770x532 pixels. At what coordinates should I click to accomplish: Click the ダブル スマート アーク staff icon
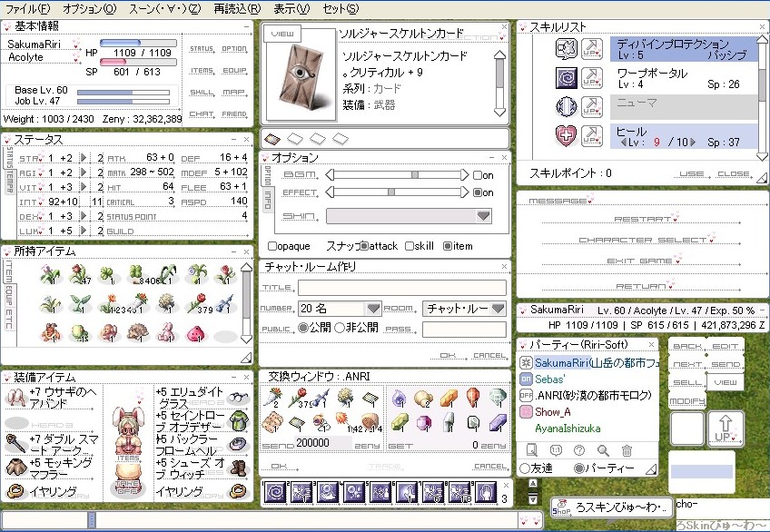16,444
